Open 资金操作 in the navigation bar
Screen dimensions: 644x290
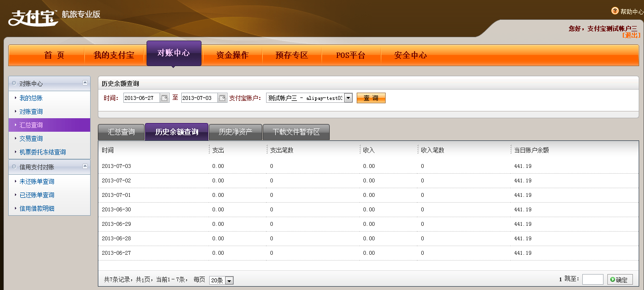tap(232, 55)
